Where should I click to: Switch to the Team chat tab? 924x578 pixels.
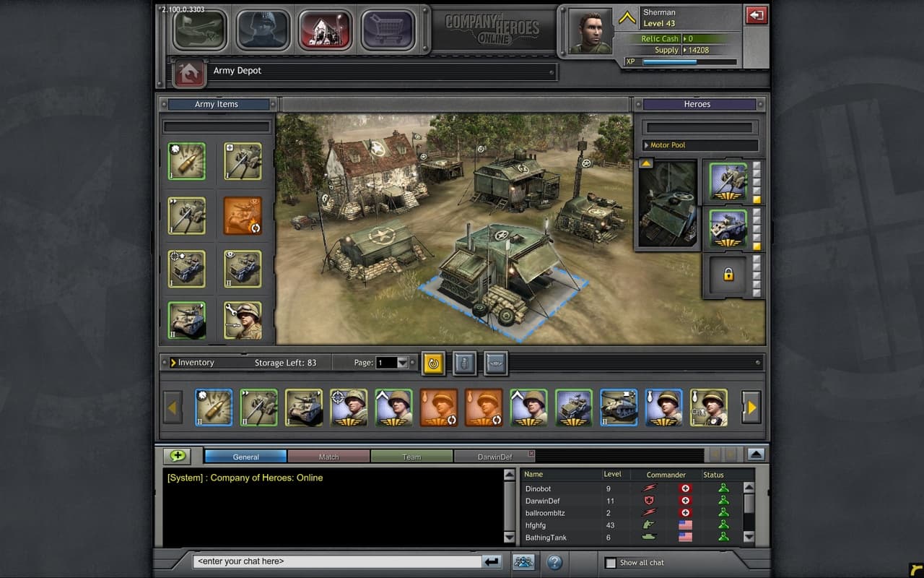(411, 456)
